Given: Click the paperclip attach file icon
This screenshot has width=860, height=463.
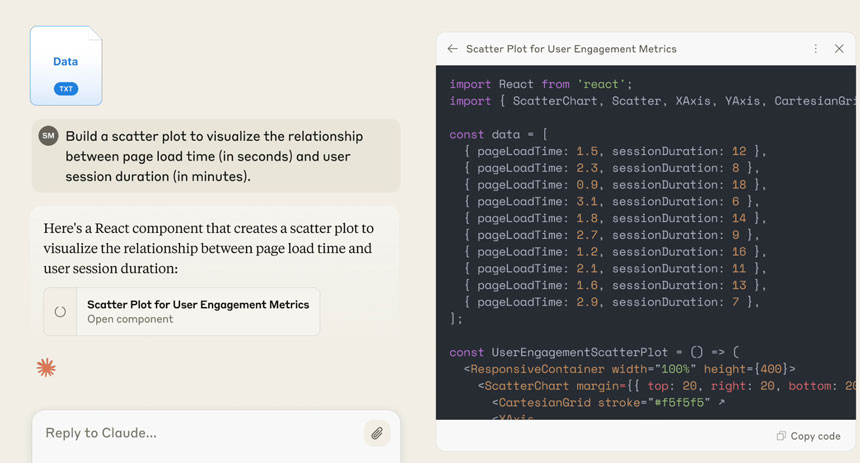Looking at the screenshot, I should click(x=376, y=433).
